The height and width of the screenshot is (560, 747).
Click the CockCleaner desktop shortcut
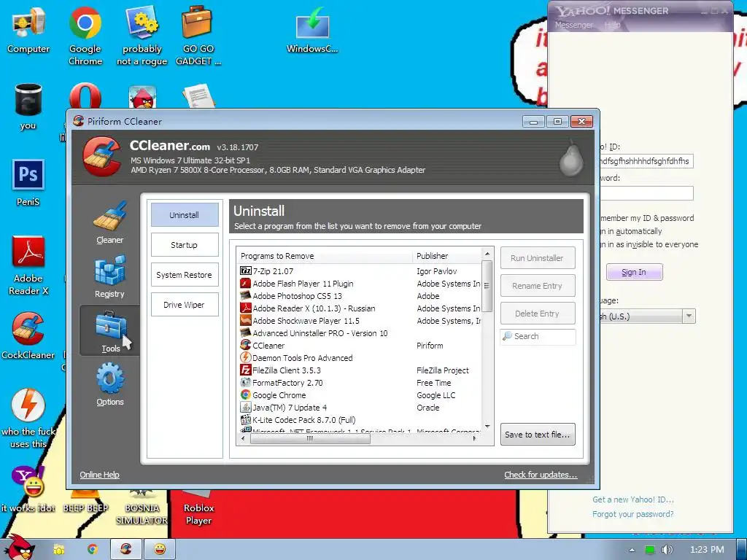[x=28, y=335]
